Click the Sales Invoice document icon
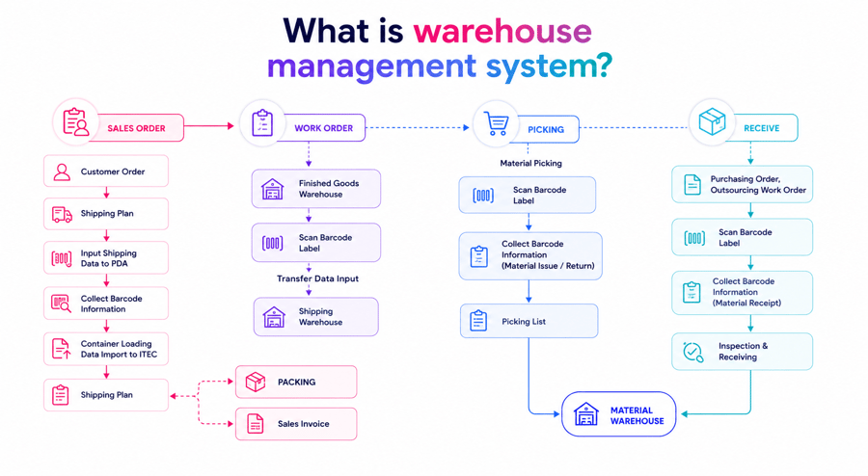The image size is (868, 476). click(x=256, y=424)
